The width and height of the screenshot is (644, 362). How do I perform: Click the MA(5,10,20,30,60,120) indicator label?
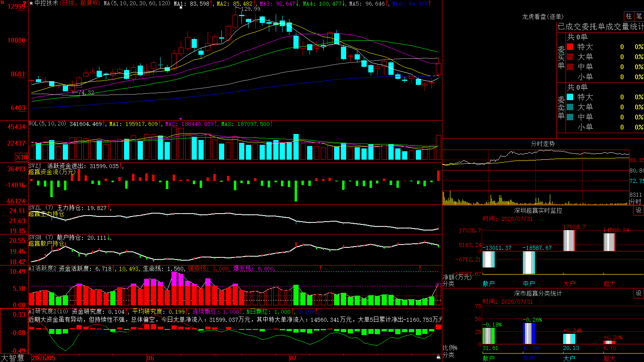tap(137, 4)
